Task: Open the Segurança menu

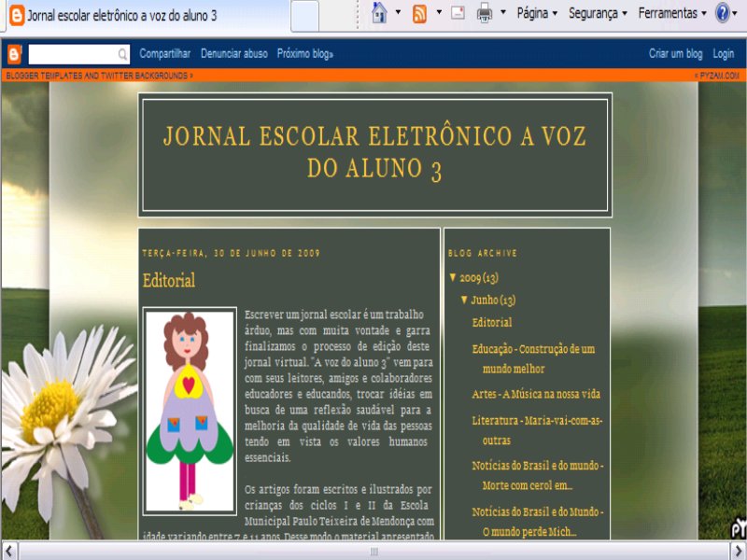Action: [598, 13]
